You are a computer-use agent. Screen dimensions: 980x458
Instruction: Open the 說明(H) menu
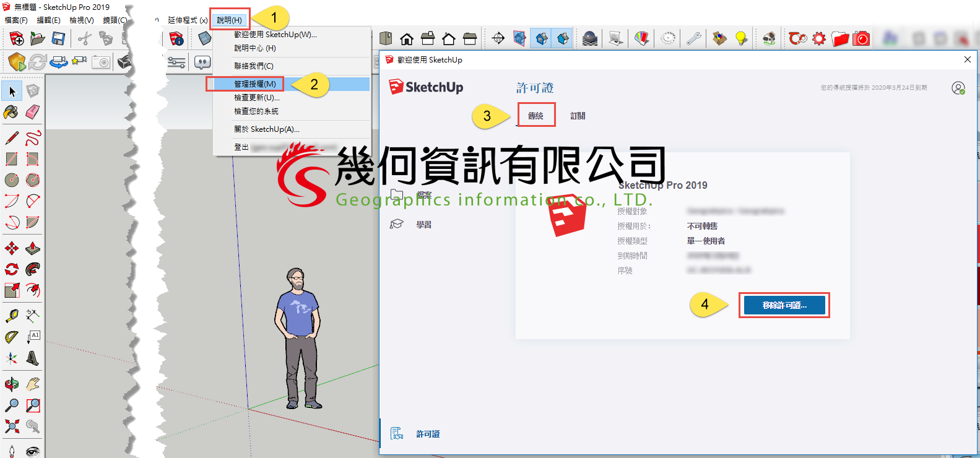(229, 20)
